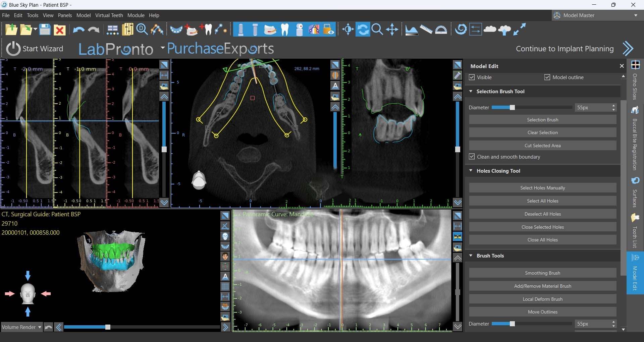
Task: Select the ruler measurement tool
Action: pyautogui.click(x=426, y=30)
